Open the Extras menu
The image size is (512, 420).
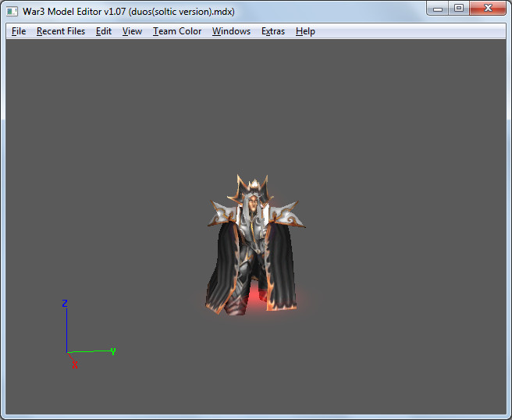coord(273,31)
